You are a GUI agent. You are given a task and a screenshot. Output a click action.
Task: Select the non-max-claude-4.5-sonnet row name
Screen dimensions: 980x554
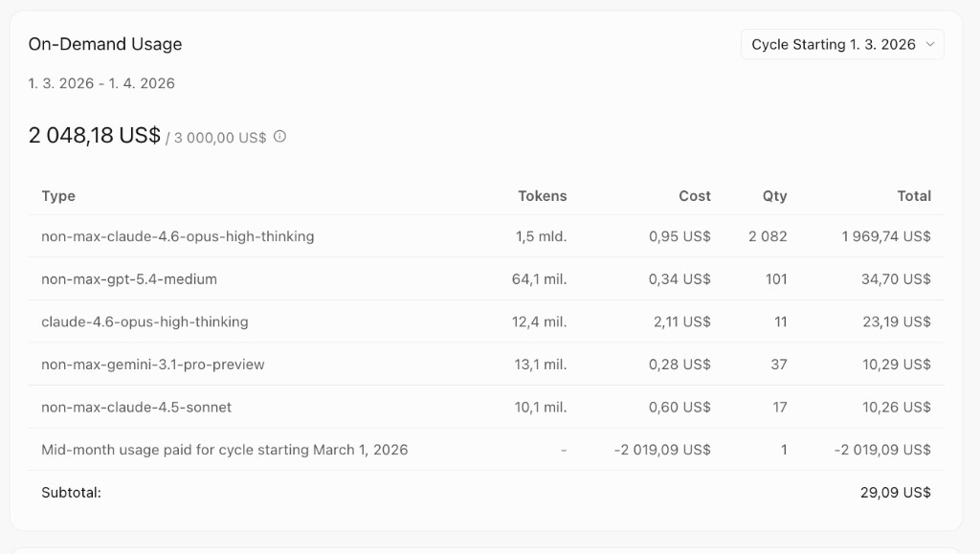[x=136, y=408]
